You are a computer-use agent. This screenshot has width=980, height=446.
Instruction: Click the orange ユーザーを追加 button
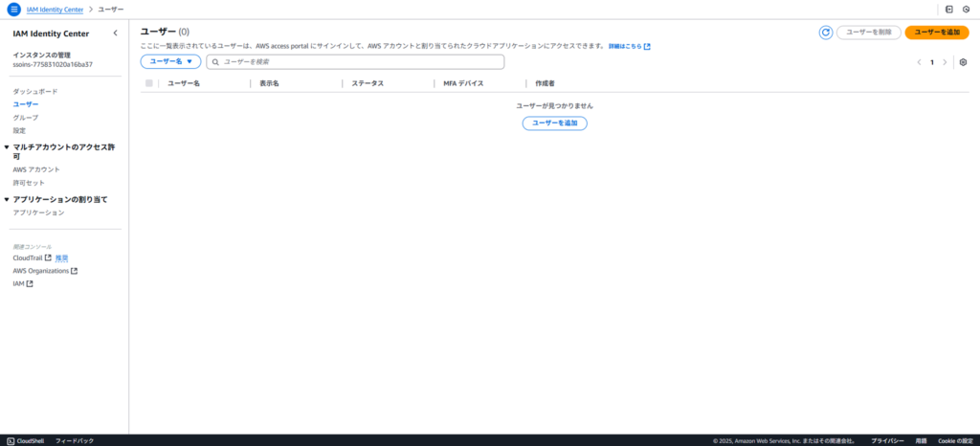pos(937,33)
